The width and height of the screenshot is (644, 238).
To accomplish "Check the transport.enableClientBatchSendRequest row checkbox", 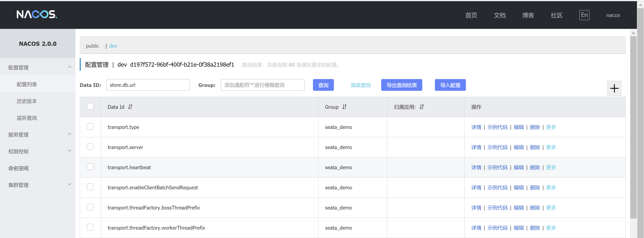I will pyautogui.click(x=90, y=187).
